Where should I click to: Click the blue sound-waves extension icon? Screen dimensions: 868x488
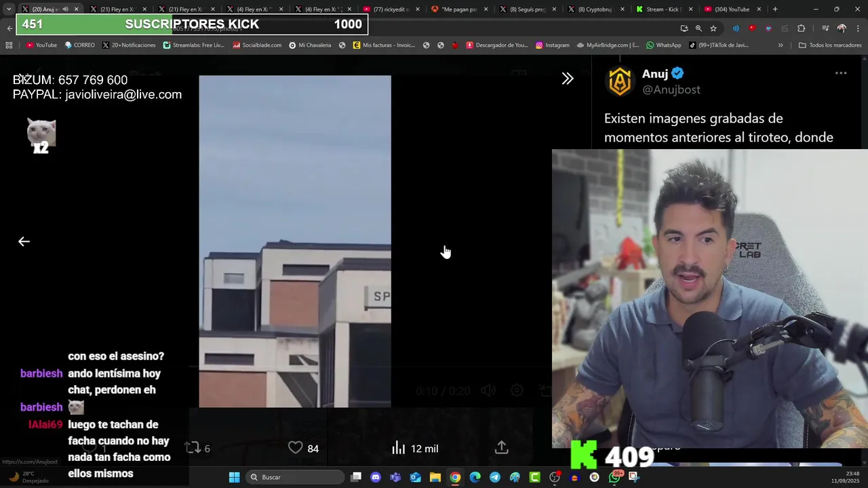pos(736,28)
